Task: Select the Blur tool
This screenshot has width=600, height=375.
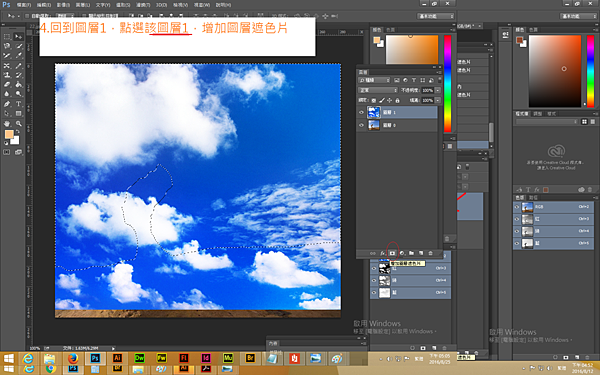Action: 7,94
